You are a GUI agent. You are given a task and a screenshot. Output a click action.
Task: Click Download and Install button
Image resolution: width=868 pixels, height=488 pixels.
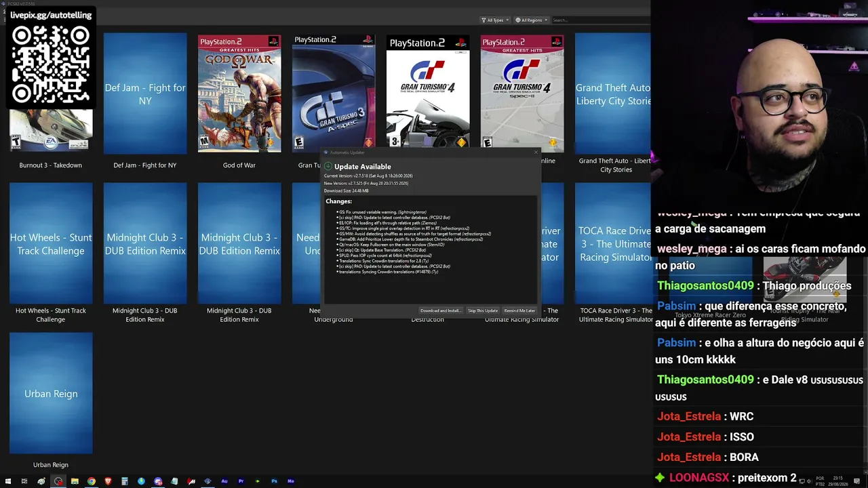point(440,310)
